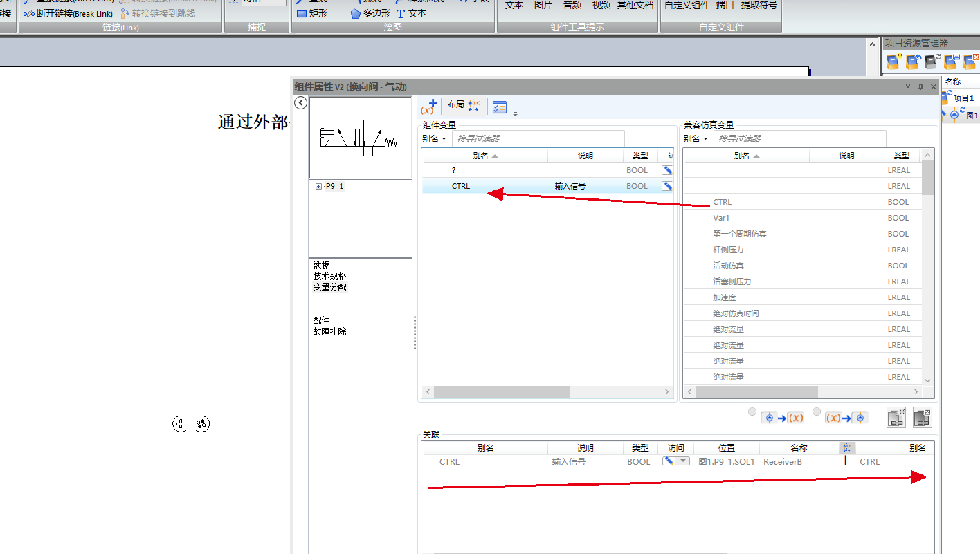The height and width of the screenshot is (554, 980).
Task: Collapse the left pane with the circled arrow
Action: tap(300, 103)
